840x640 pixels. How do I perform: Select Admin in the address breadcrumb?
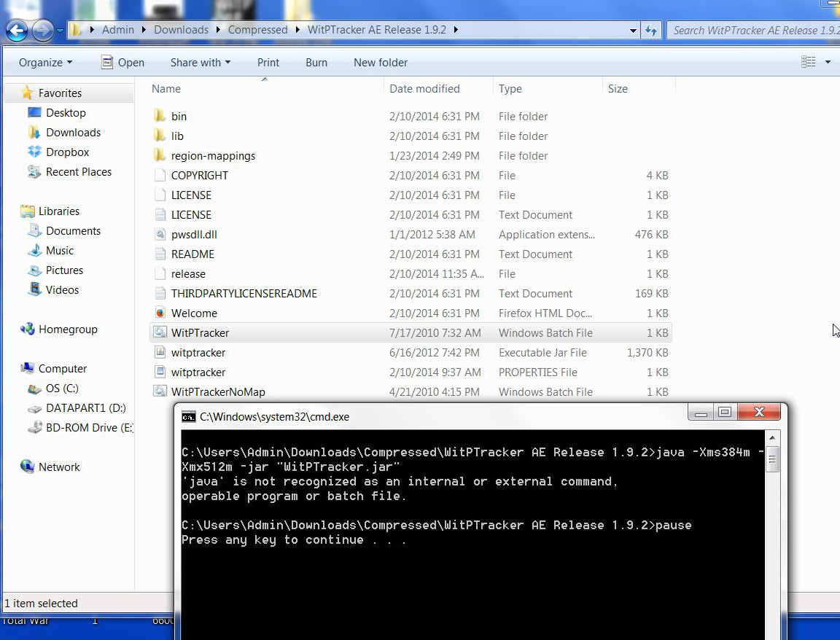pyautogui.click(x=118, y=30)
